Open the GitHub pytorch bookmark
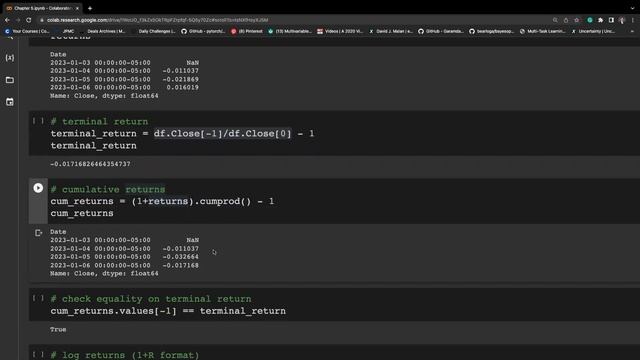The image size is (640, 360). (203, 31)
